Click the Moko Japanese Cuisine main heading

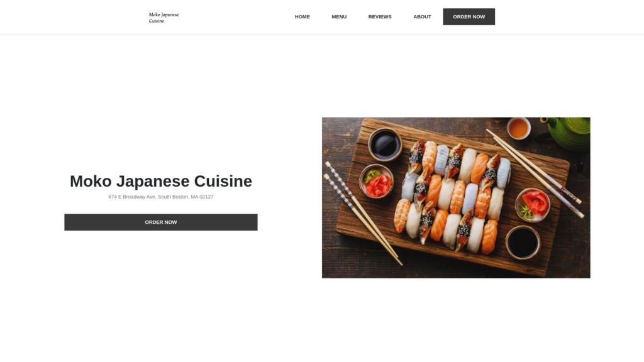(x=161, y=181)
